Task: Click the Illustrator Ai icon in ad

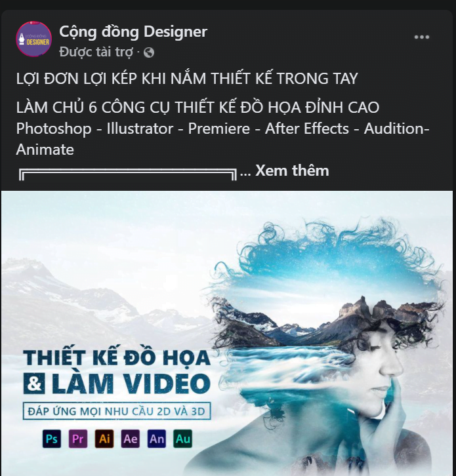Action: tap(104, 439)
